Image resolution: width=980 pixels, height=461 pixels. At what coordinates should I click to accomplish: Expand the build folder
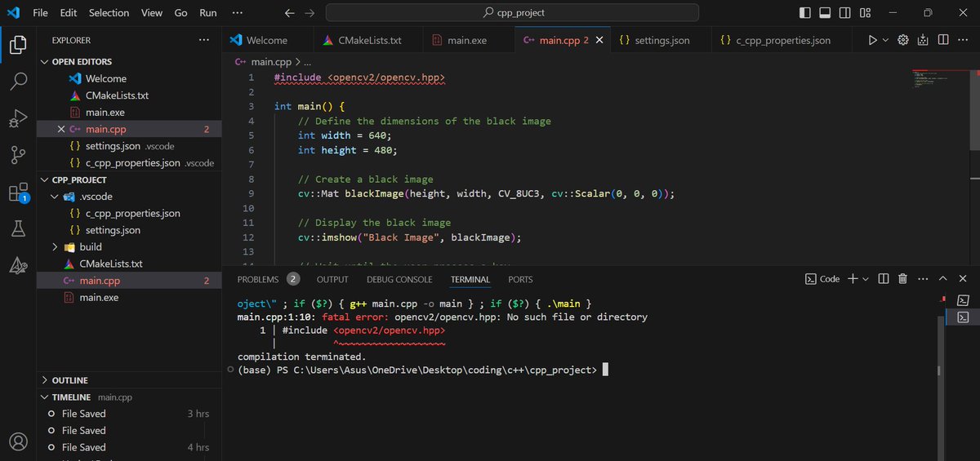[x=129, y=247]
